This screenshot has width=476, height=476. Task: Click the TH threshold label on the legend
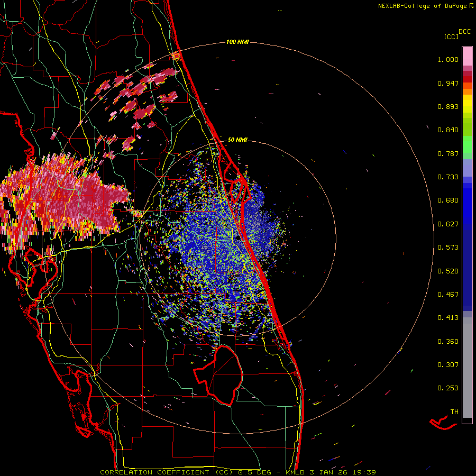(454, 412)
